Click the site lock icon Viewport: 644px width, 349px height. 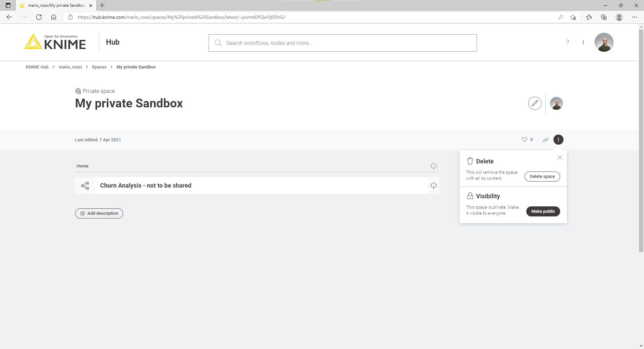70,17
